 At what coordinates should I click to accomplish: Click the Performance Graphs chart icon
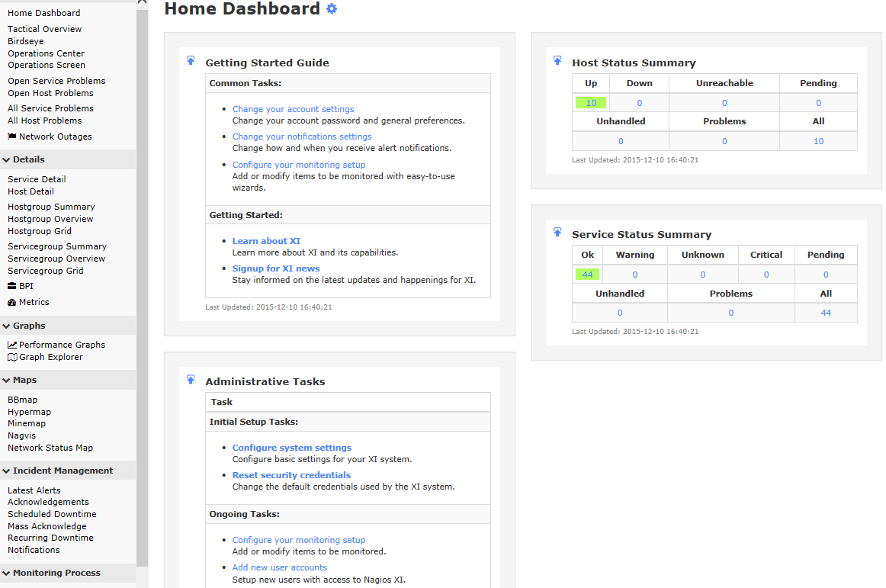[x=12, y=345]
